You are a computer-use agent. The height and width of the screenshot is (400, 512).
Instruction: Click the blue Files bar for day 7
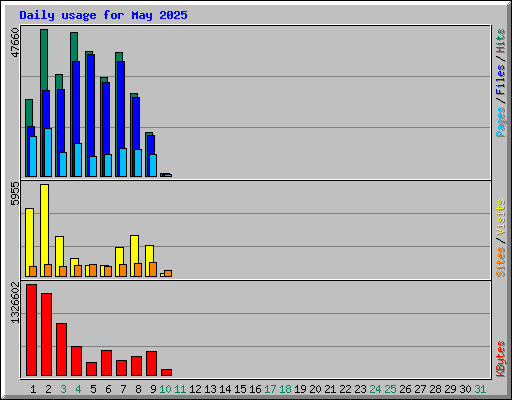(121, 105)
